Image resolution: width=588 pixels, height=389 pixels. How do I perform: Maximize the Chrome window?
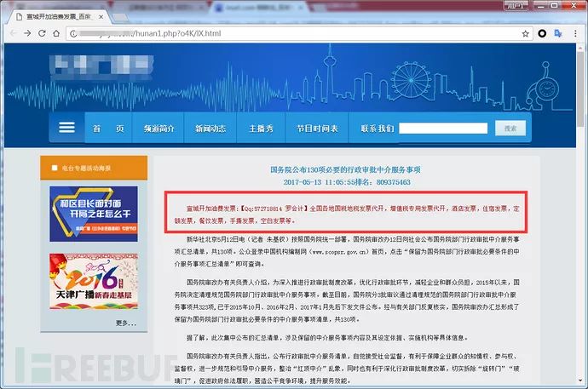[x=554, y=5]
